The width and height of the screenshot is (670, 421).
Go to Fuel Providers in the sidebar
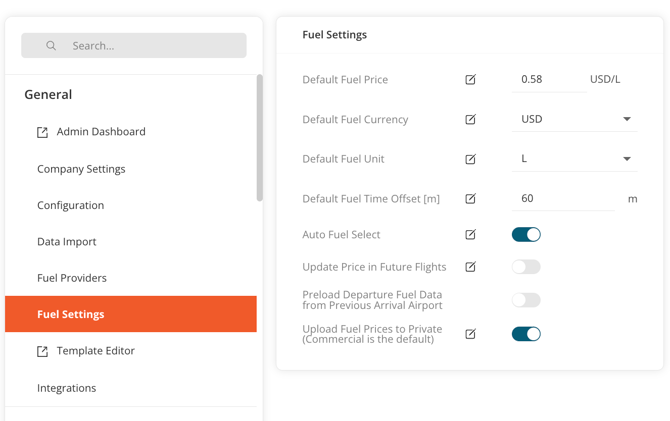point(72,278)
